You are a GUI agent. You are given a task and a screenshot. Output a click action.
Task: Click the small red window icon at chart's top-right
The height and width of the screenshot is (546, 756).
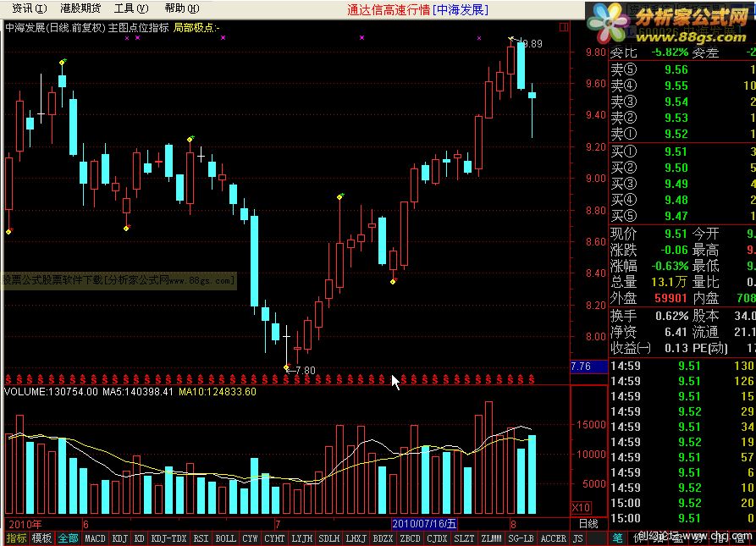[563, 27]
